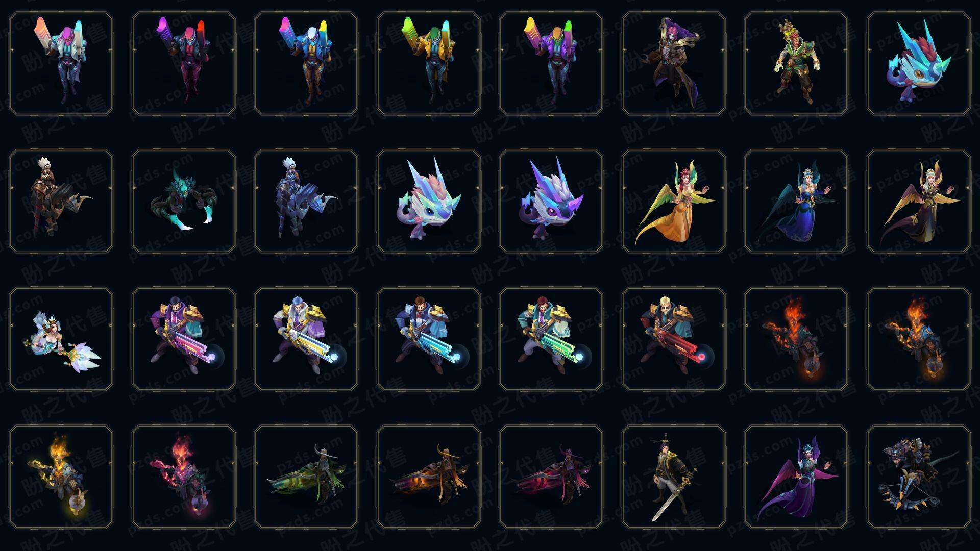This screenshot has width=980, height=551.
Task: Choose the white-haired gunner with yellow cannon
Action: coord(306,339)
